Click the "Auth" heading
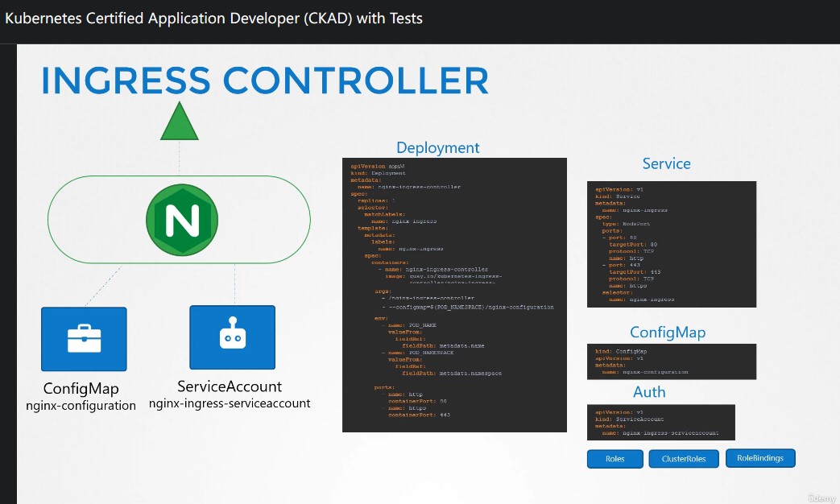 pos(649,392)
